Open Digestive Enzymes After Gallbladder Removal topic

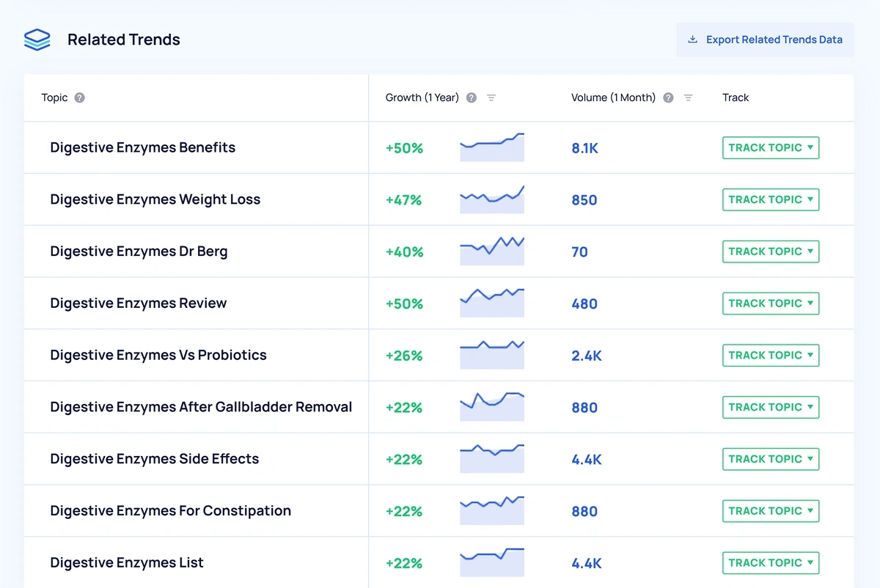(201, 407)
